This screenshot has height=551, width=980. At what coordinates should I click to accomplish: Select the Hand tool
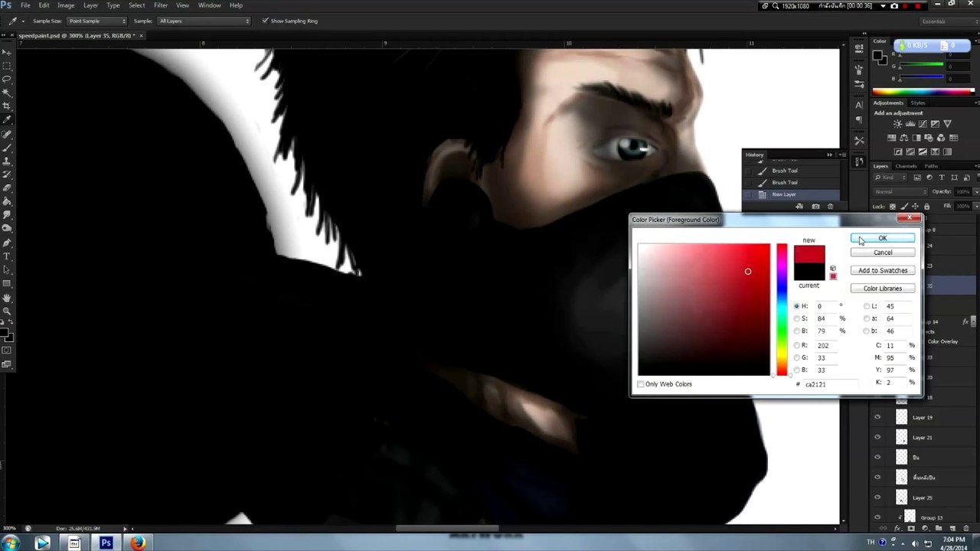click(7, 298)
